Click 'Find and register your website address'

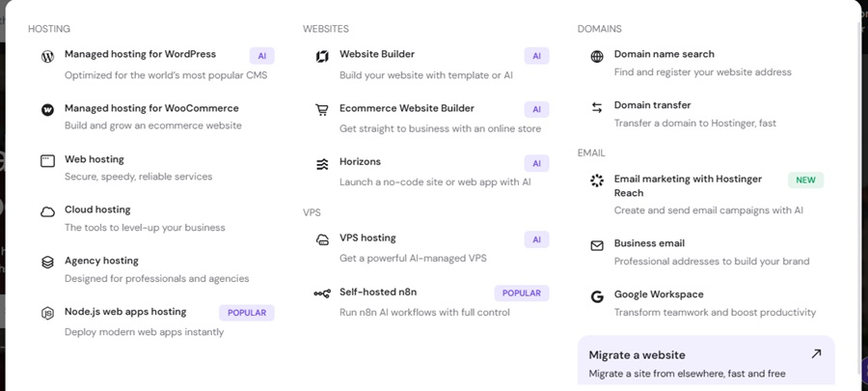pos(703,72)
